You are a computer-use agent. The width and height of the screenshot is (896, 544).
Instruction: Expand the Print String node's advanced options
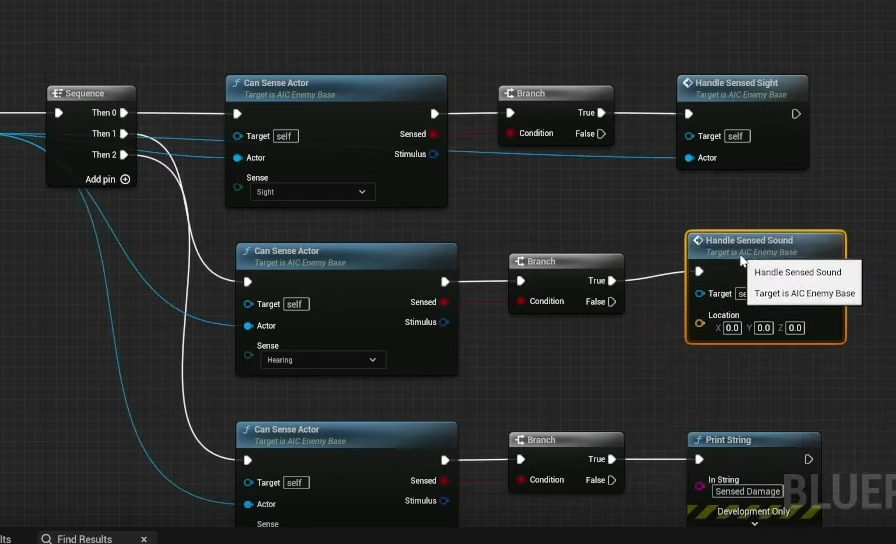(x=754, y=523)
